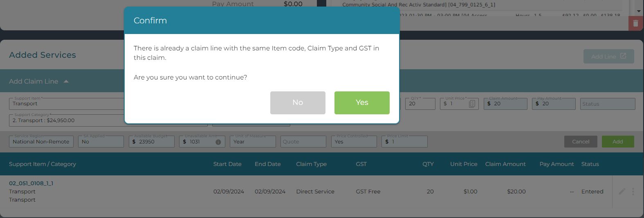Click the scrollbar down arrow at top right
The height and width of the screenshot is (218, 644).
(639, 11)
